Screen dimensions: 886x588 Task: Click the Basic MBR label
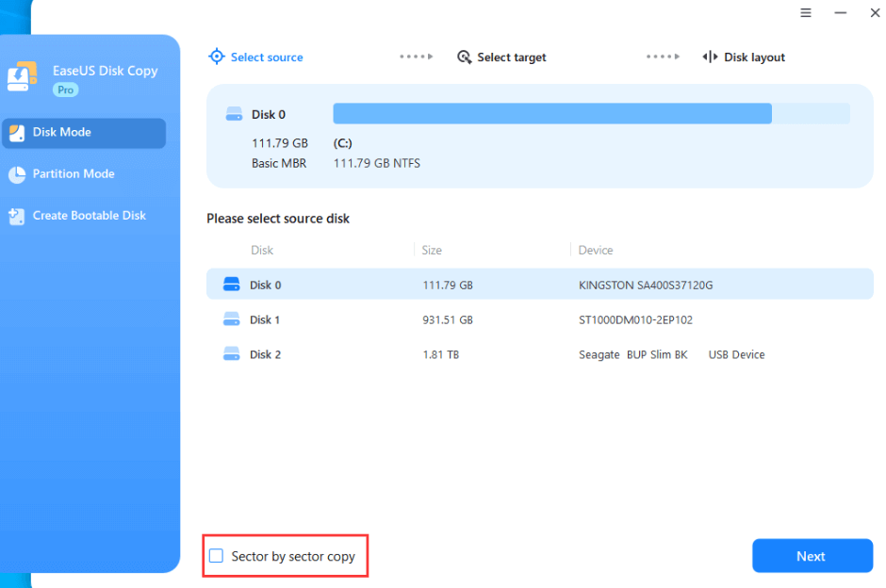279,163
